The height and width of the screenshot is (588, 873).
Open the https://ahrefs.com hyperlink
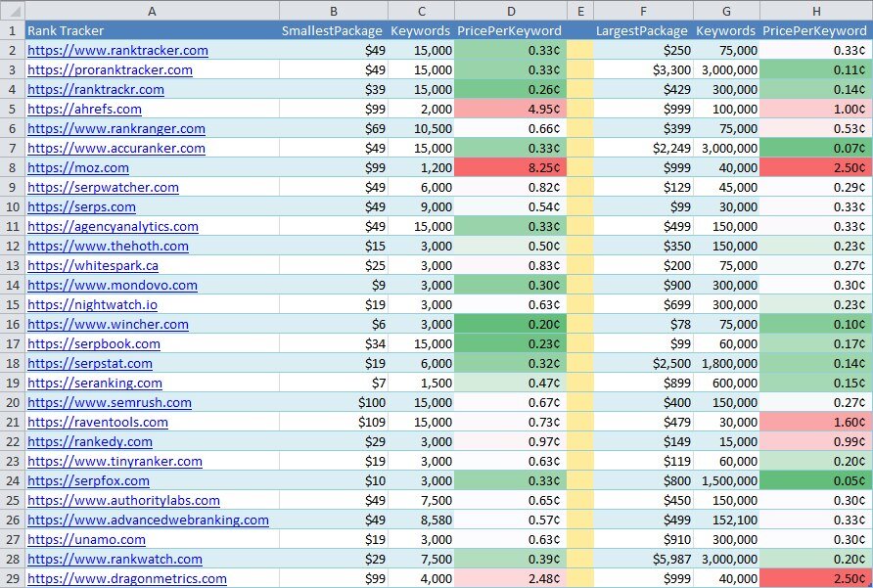tap(84, 110)
